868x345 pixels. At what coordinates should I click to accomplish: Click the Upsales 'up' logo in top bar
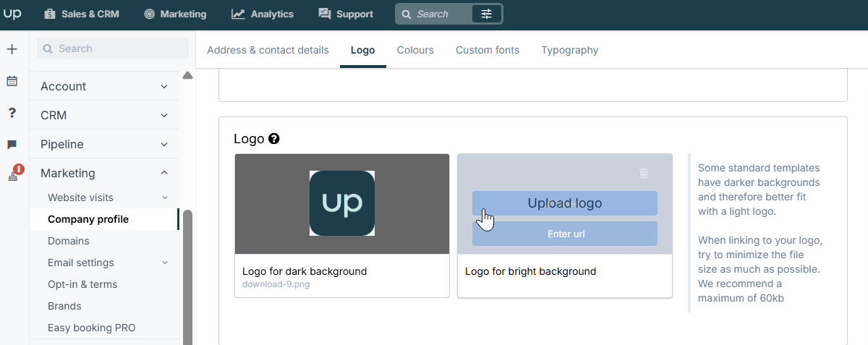[x=12, y=14]
